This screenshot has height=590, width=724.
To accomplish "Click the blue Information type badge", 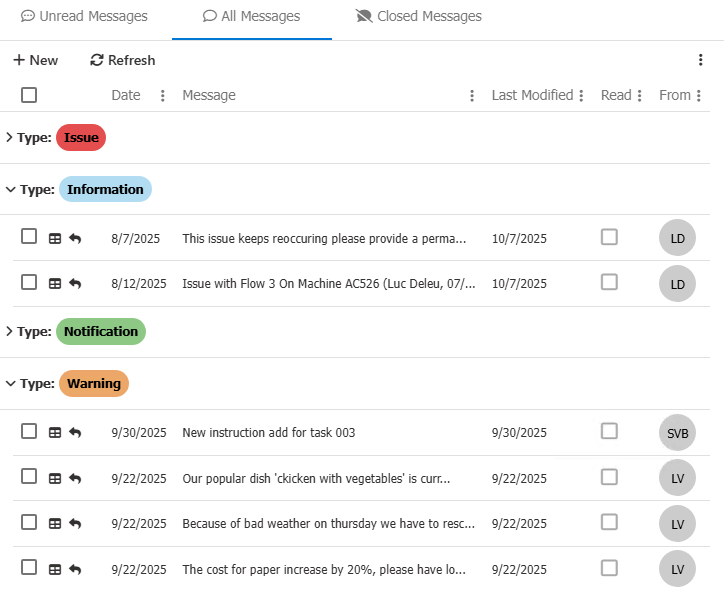I will [105, 189].
